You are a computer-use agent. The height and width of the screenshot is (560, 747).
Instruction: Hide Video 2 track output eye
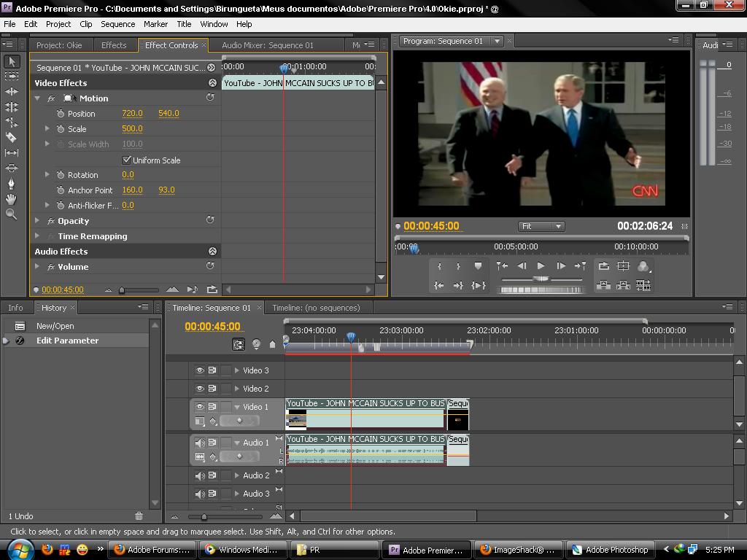coord(200,389)
